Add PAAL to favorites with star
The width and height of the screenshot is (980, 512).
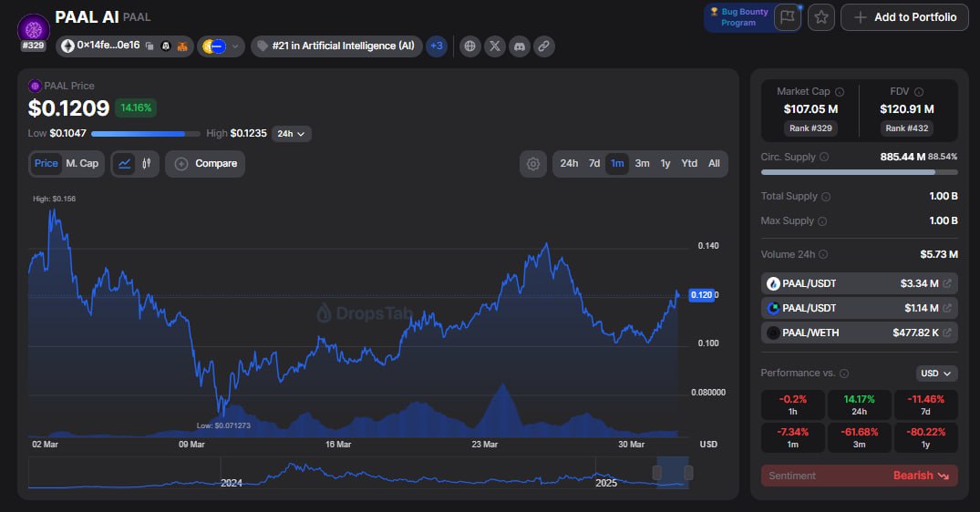click(x=821, y=17)
